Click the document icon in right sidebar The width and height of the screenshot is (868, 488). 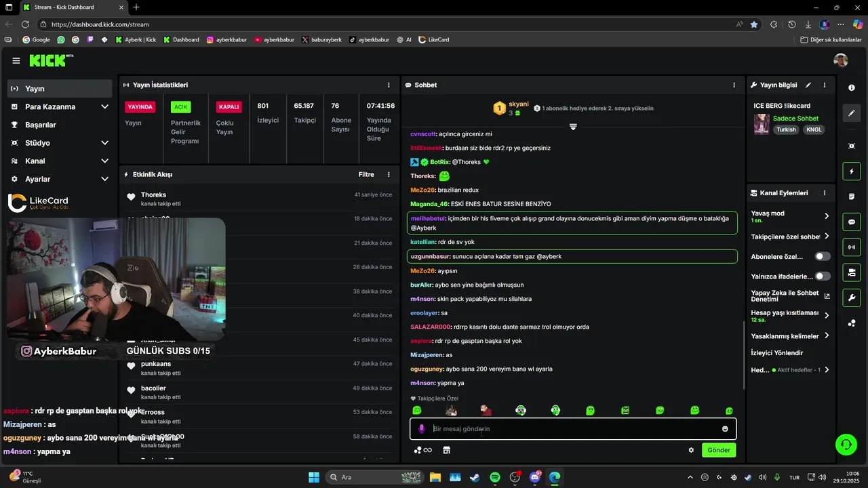click(852, 197)
